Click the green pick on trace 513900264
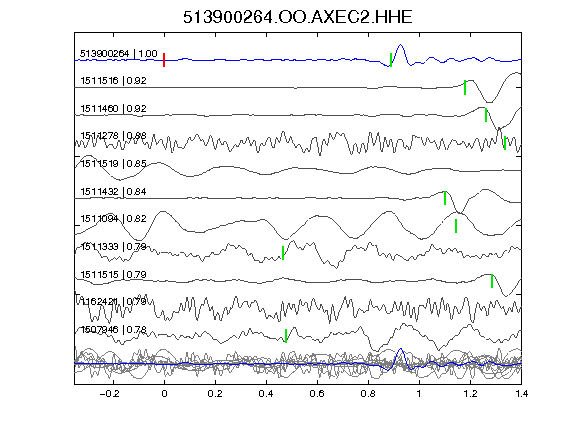This screenshot has height=432, width=576. (x=391, y=60)
